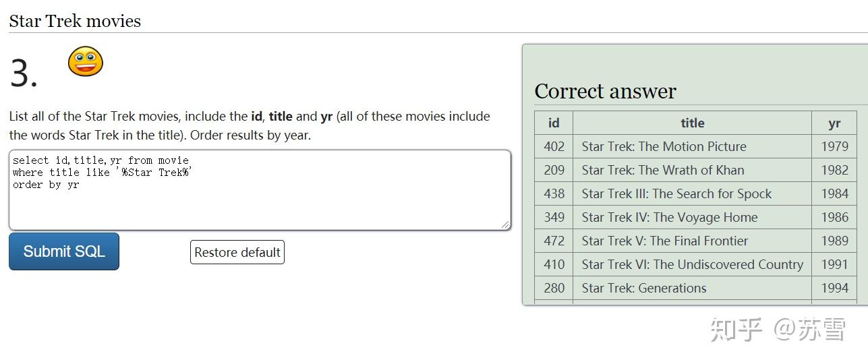Image resolution: width=868 pixels, height=364 pixels.
Task: Select the title column header
Action: click(x=692, y=123)
